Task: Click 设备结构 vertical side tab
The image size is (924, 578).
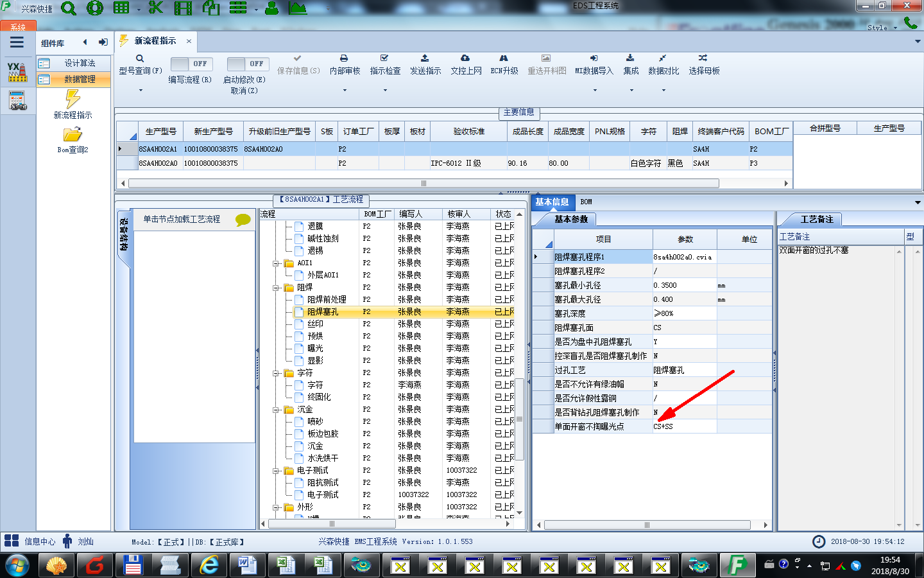Action: (x=124, y=234)
